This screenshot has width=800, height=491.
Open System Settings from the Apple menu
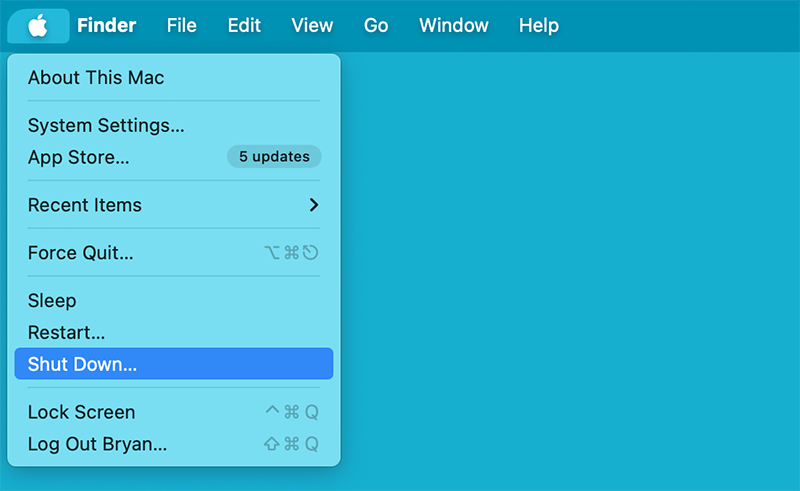click(x=106, y=126)
